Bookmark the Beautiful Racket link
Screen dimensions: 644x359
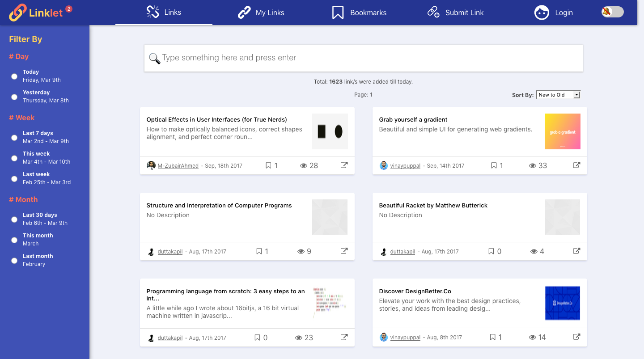click(x=491, y=251)
